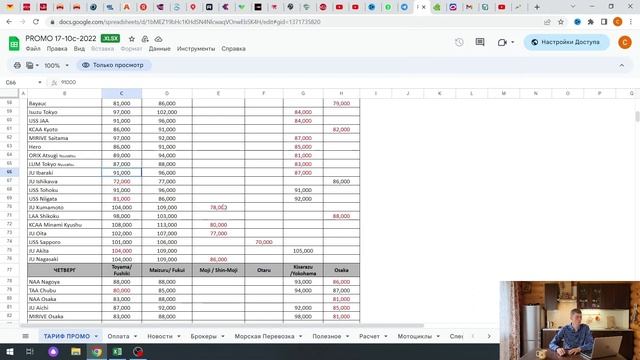Open File Explorer from the taskbar
Viewport: 640px width, 360px height.
pyautogui.click(x=76, y=351)
